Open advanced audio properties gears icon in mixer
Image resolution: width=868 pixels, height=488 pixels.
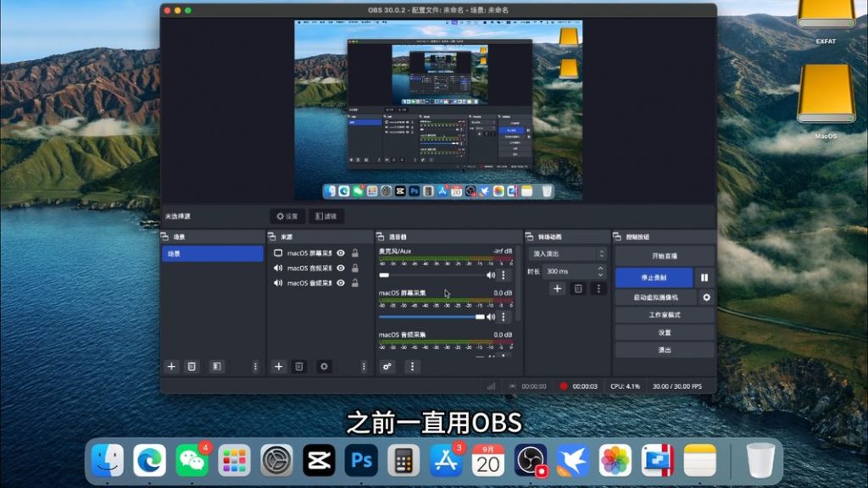(387, 366)
